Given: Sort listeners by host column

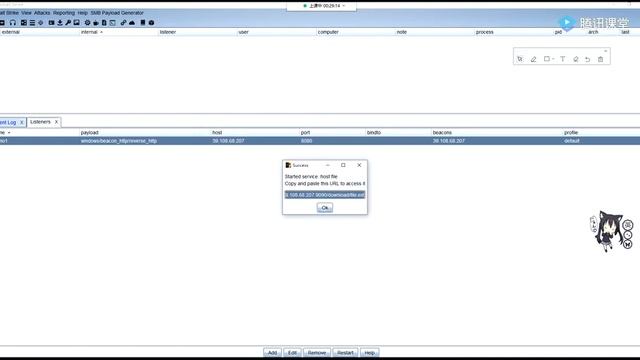Looking at the screenshot, I should pos(217,133).
